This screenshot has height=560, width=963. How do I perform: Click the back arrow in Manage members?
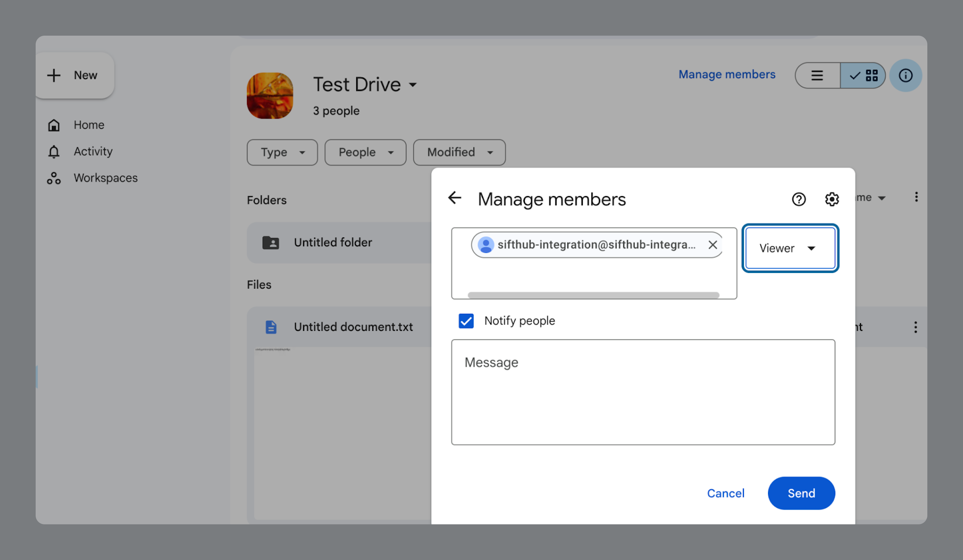[454, 198]
